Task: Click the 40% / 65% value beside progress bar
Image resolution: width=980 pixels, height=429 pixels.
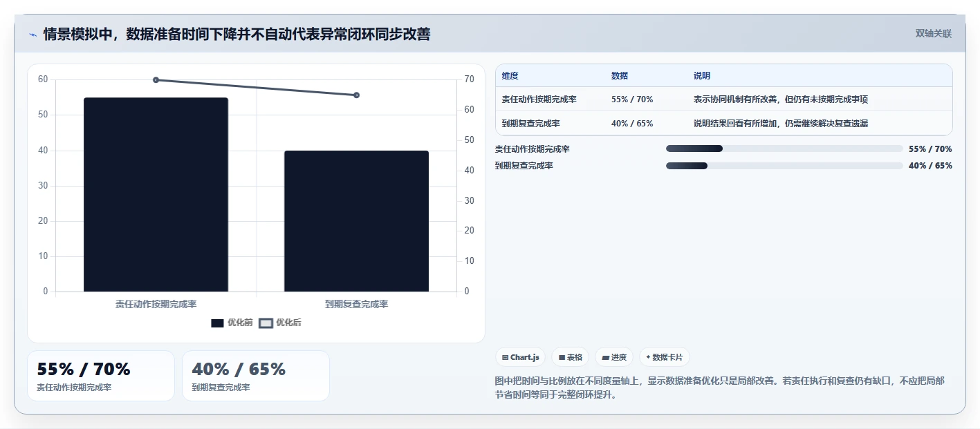Action: [930, 166]
